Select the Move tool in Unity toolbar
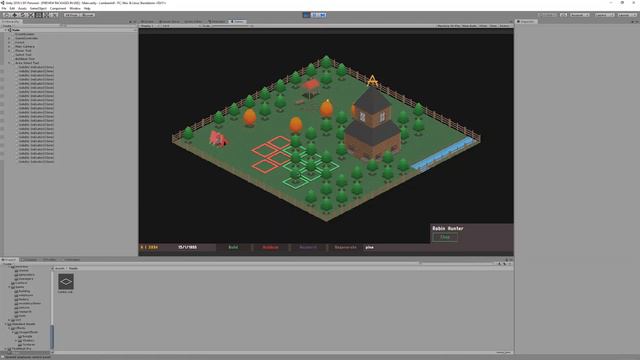640x360 pixels. pyautogui.click(x=15, y=15)
